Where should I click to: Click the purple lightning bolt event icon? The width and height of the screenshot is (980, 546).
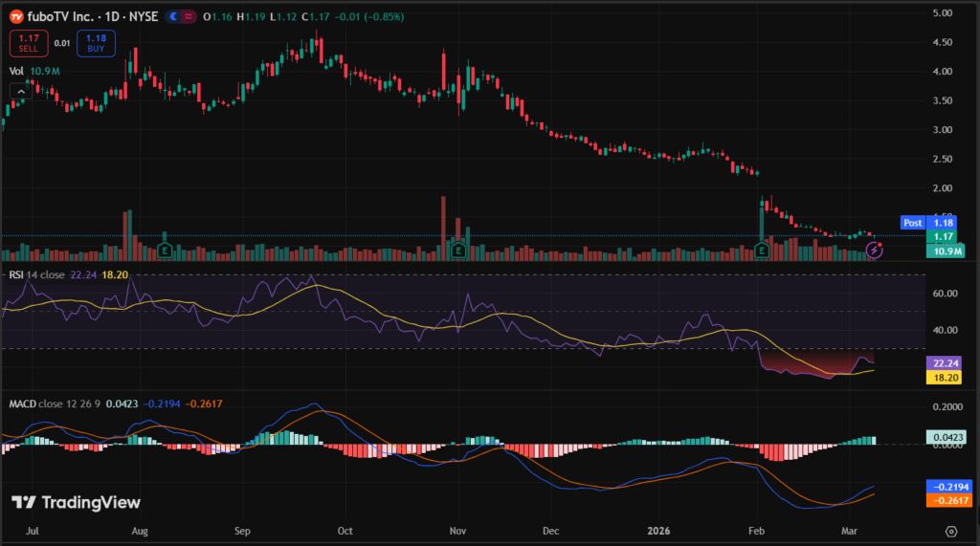tap(873, 250)
